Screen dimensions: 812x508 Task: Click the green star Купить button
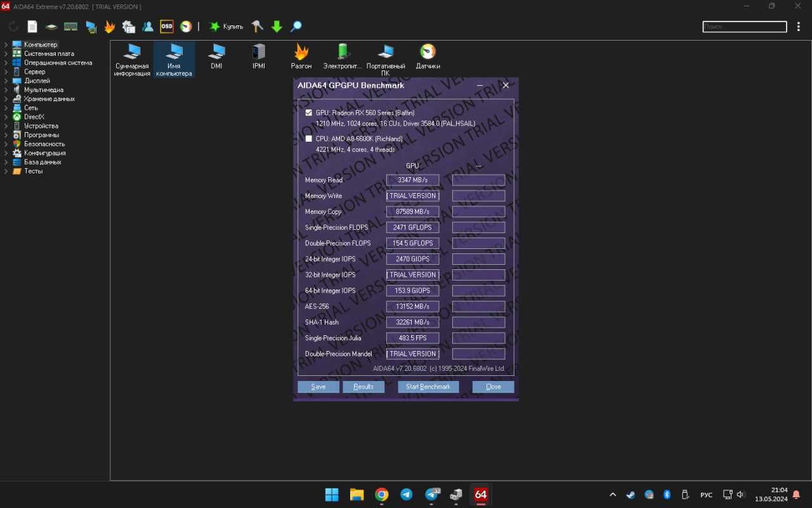(x=226, y=27)
